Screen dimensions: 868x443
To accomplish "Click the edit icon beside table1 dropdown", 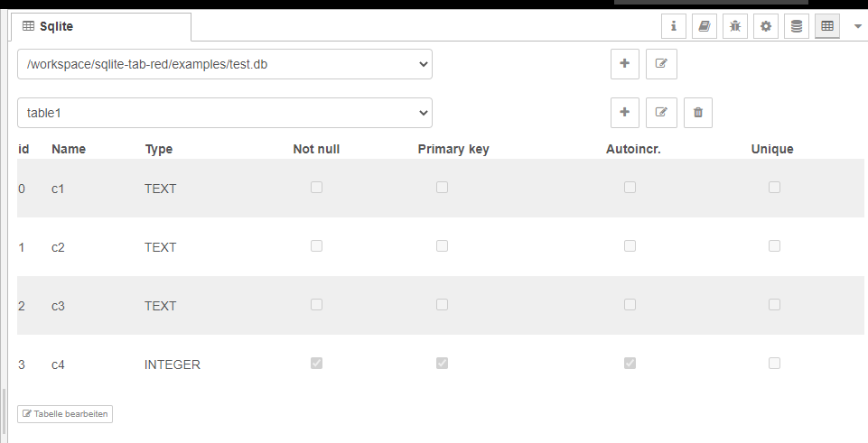I will point(661,113).
